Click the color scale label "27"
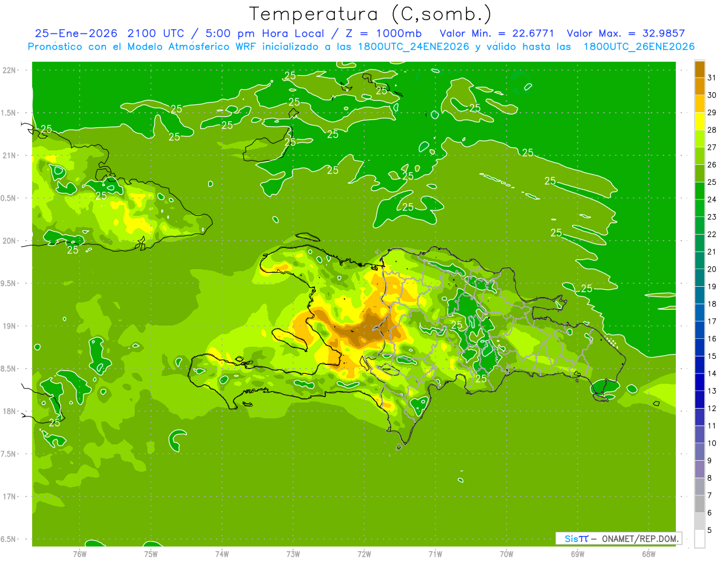This screenshot has width=728, height=562. tap(712, 147)
